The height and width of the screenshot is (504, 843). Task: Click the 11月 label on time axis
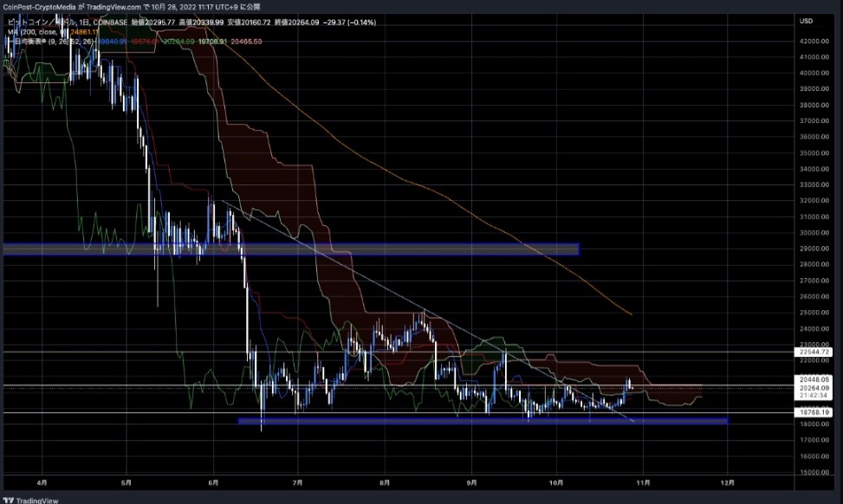pos(643,483)
